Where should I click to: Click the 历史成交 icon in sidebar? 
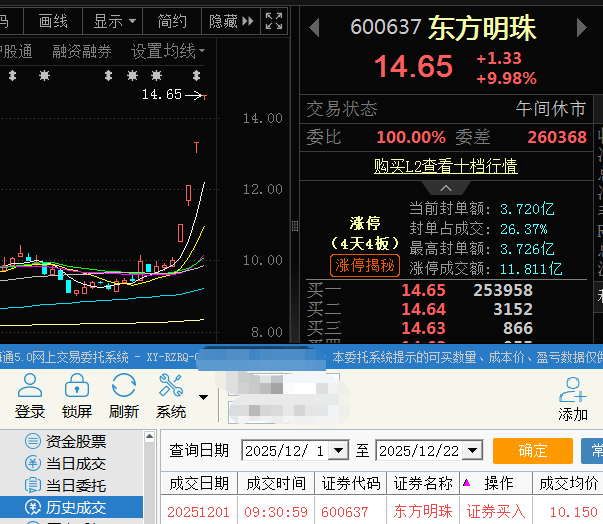[33, 507]
